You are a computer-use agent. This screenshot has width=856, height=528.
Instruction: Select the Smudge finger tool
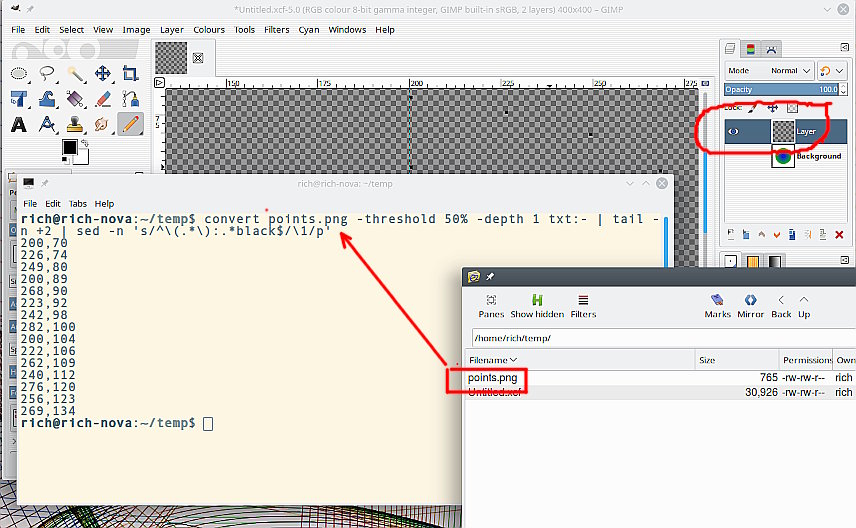tap(103, 124)
